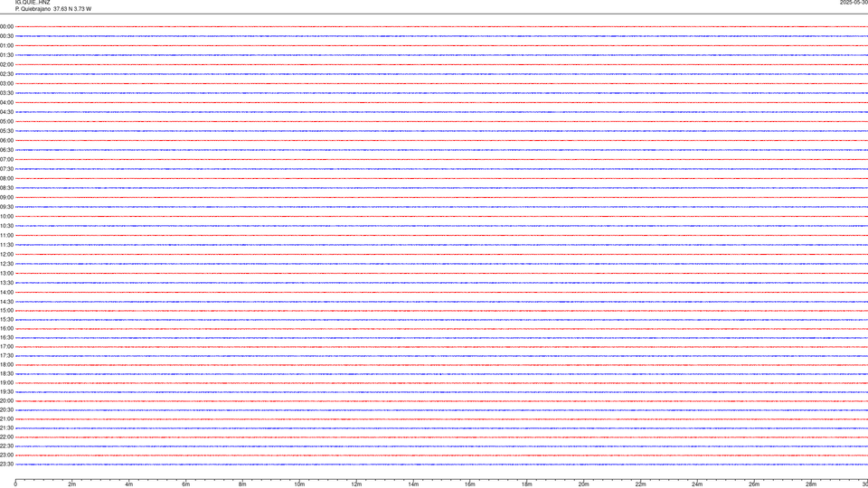The height and width of the screenshot is (488, 868).
Task: Click the P. Quiebrajano coordinates label
Action: (53, 9)
